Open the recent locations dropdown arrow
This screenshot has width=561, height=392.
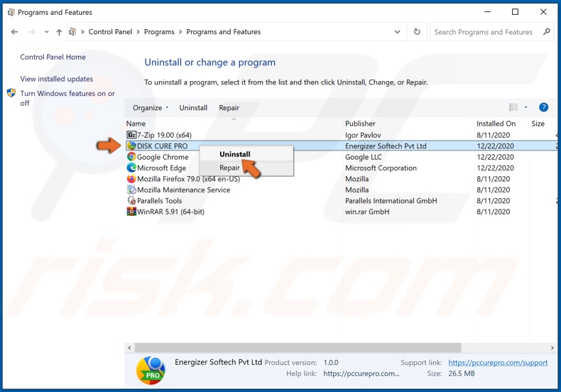(x=46, y=32)
